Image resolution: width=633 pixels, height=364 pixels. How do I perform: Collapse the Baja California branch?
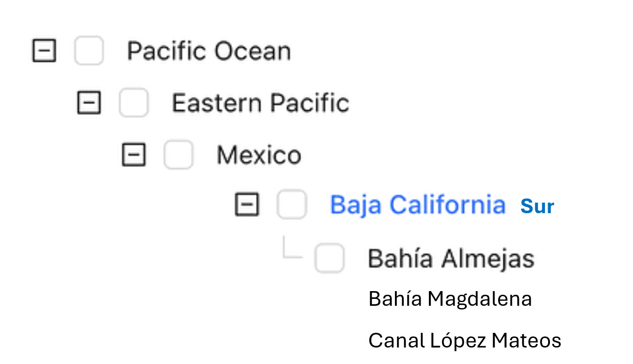[247, 204]
